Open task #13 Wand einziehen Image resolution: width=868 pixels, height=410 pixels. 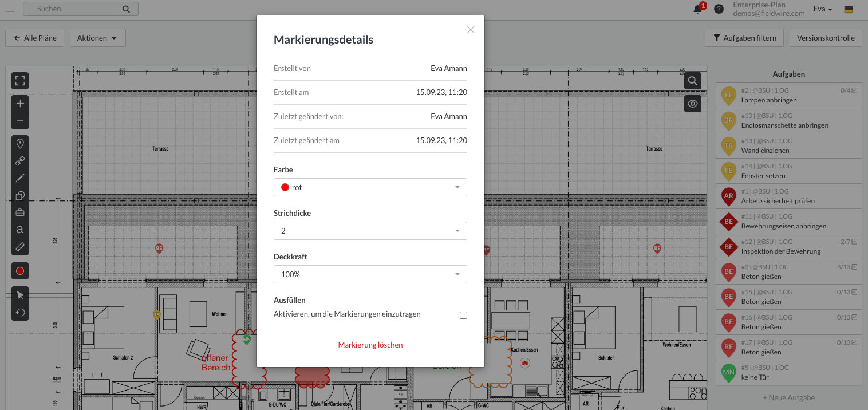(x=788, y=145)
